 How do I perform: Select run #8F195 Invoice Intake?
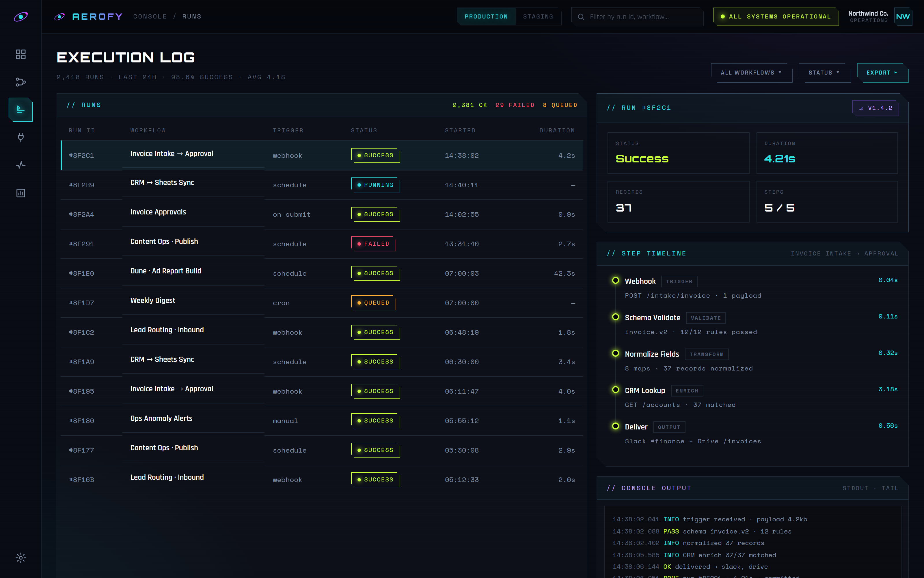(322, 391)
